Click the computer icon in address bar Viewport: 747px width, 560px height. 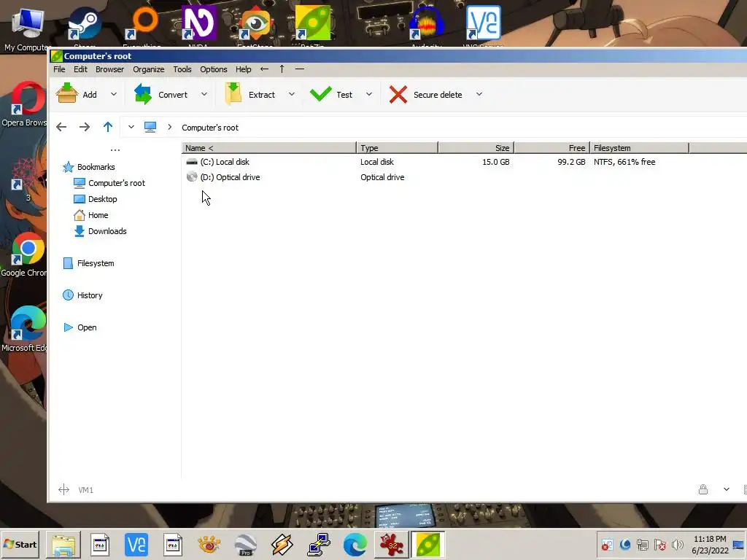point(150,127)
